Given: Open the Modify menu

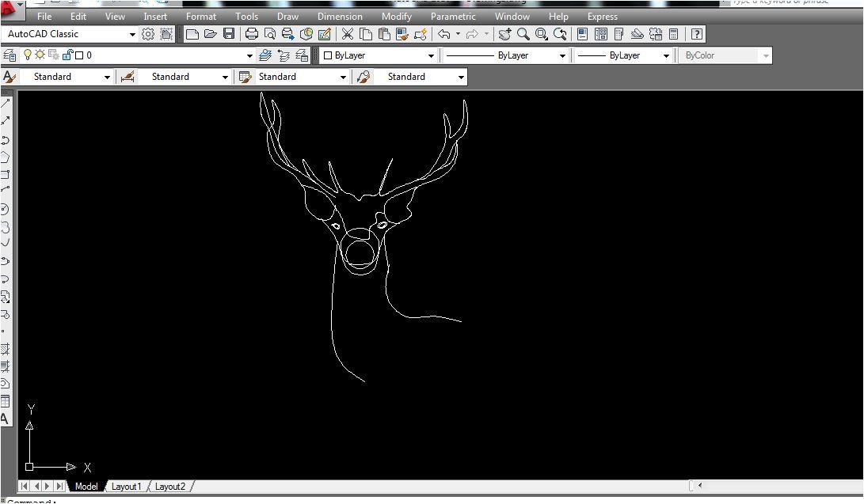Looking at the screenshot, I should (397, 17).
